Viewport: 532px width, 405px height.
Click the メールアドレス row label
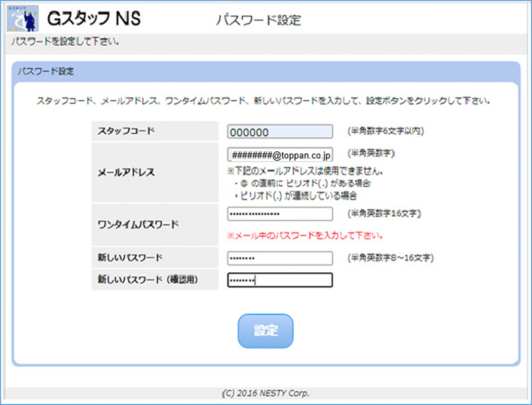click(126, 173)
